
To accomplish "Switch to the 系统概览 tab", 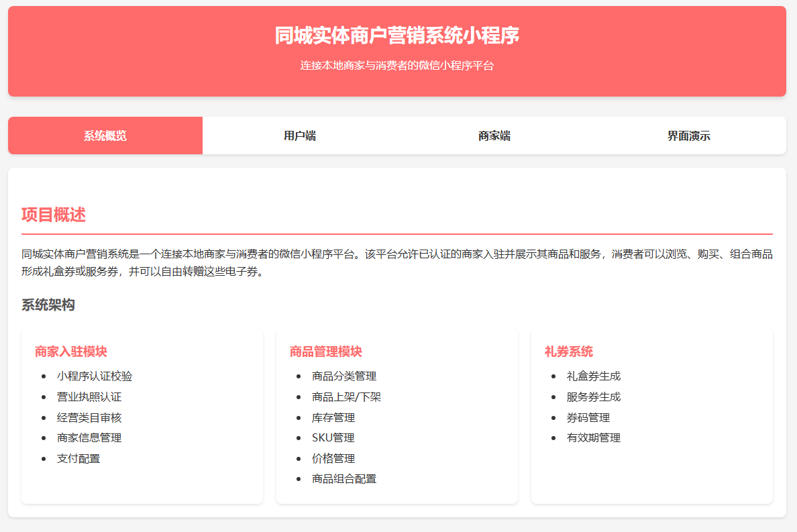I will tap(105, 136).
